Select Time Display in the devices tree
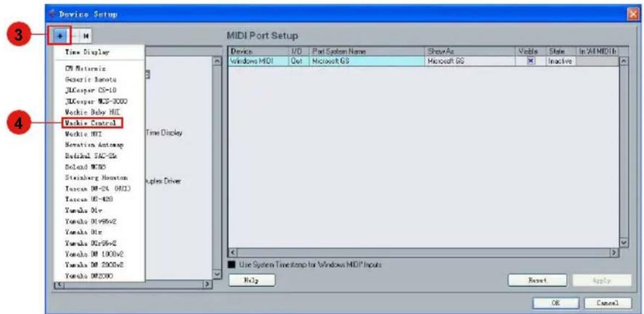 [164, 133]
